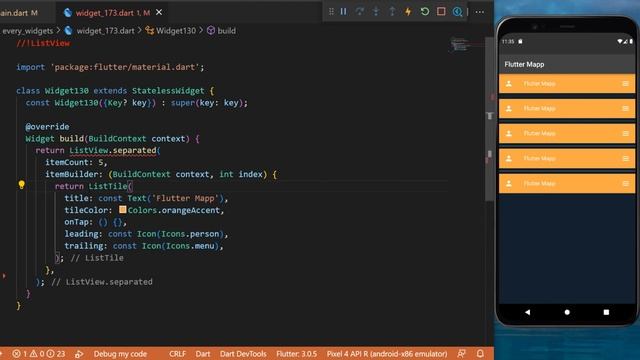Tap the menu icon on the first tile
Viewport: 640px width, 360px height.
tap(625, 84)
